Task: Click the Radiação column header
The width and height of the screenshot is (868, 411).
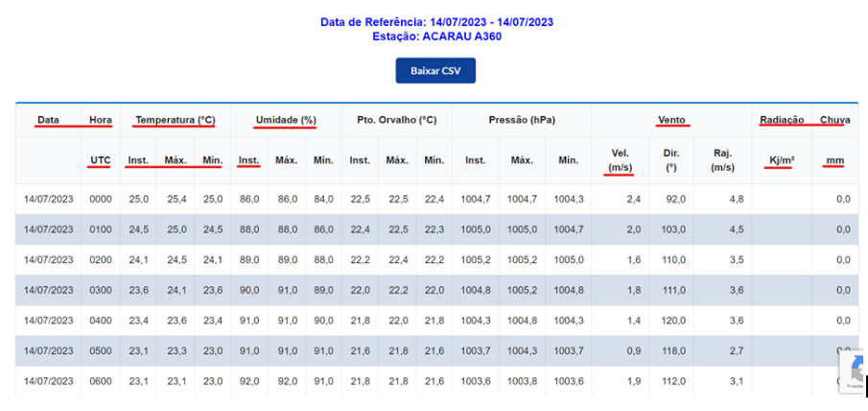Action: click(x=782, y=120)
